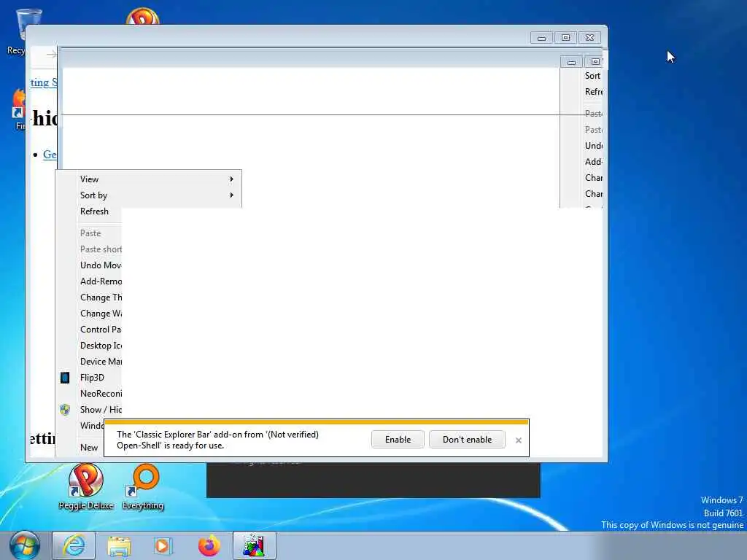Open Device Manager from context menu
747x560 pixels.
(x=101, y=362)
